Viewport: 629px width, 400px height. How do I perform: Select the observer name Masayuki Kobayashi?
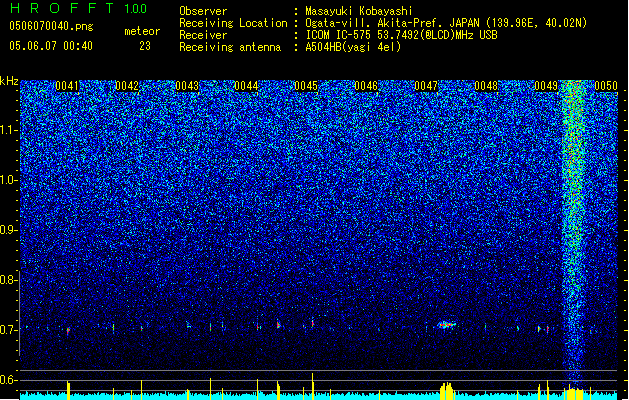click(359, 11)
